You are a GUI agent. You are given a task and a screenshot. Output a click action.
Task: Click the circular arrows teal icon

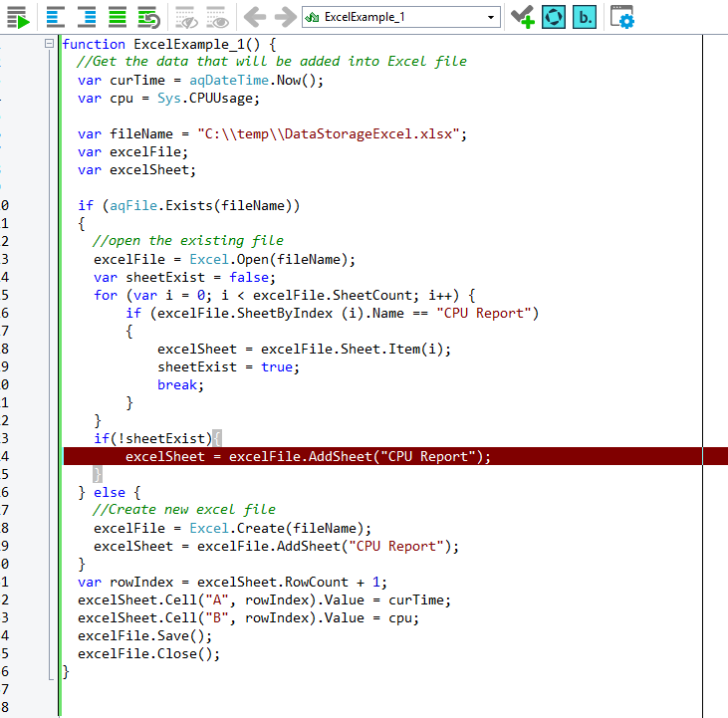(x=554, y=17)
